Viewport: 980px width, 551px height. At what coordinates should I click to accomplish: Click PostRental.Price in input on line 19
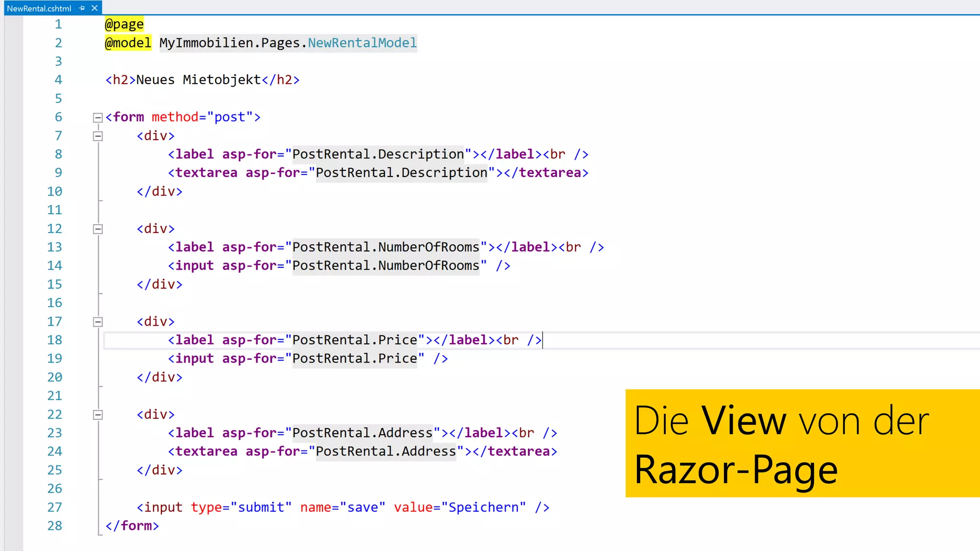tap(355, 358)
